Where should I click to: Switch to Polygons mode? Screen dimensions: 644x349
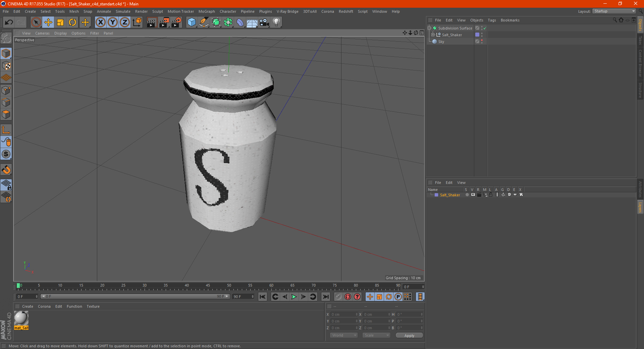(6, 114)
